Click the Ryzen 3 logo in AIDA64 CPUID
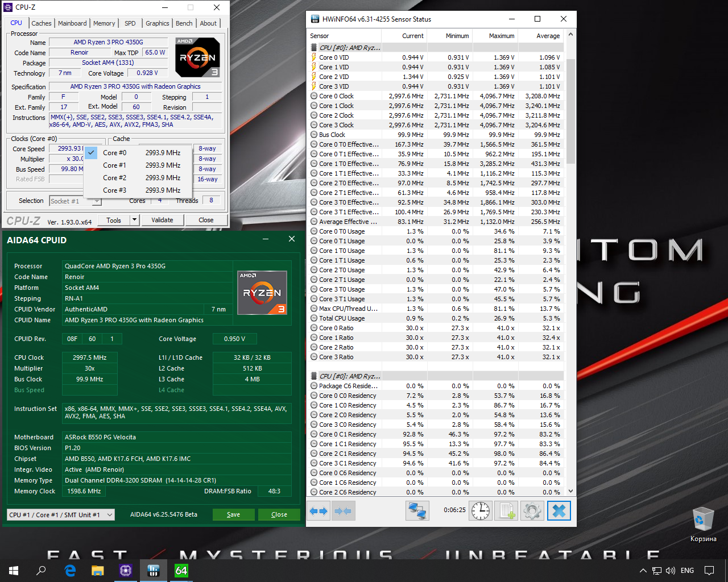728x582 pixels. [x=262, y=293]
